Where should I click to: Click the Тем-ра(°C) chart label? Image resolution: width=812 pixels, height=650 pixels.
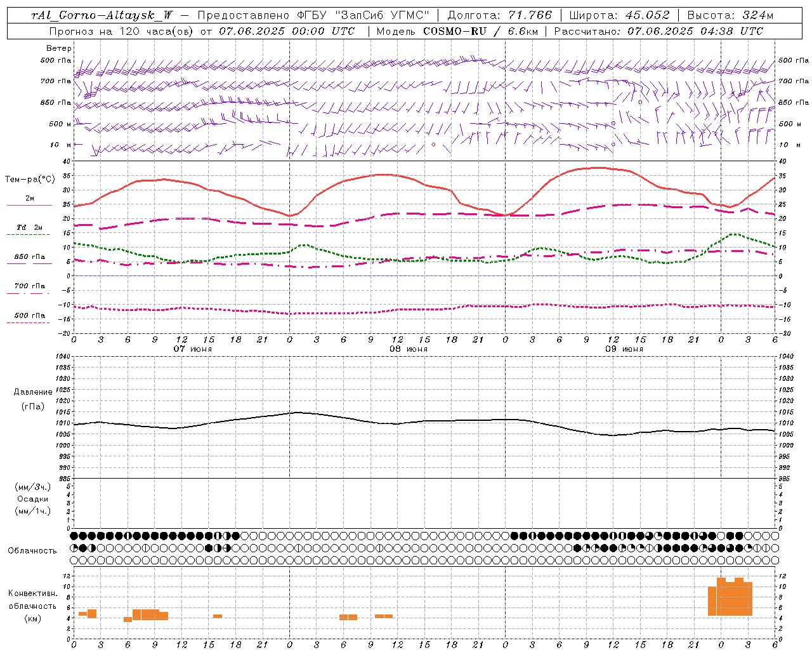30,180
